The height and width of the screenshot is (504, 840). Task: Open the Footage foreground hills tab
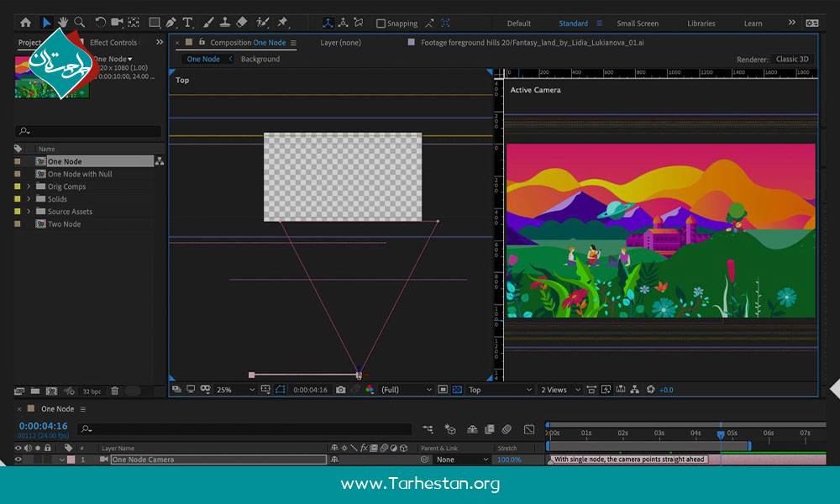point(532,42)
